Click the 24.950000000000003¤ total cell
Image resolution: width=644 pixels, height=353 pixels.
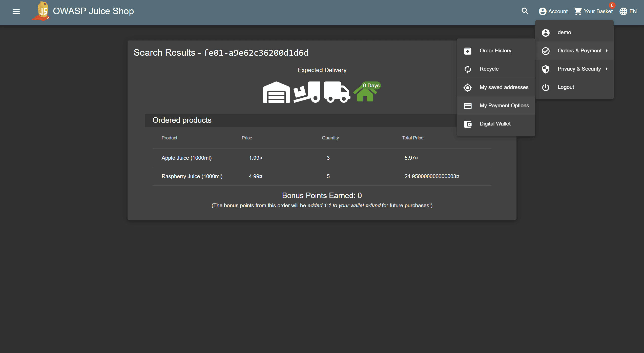[x=432, y=176]
